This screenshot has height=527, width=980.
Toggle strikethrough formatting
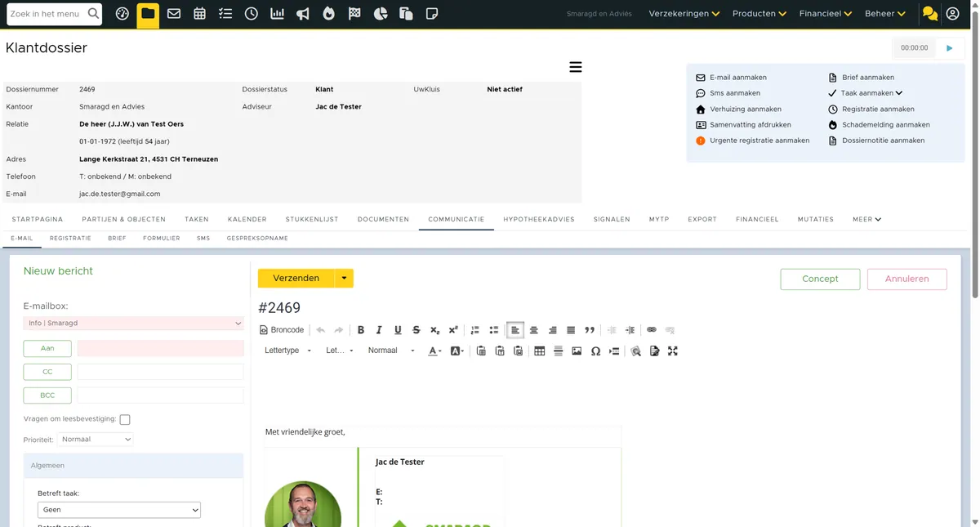coord(416,330)
